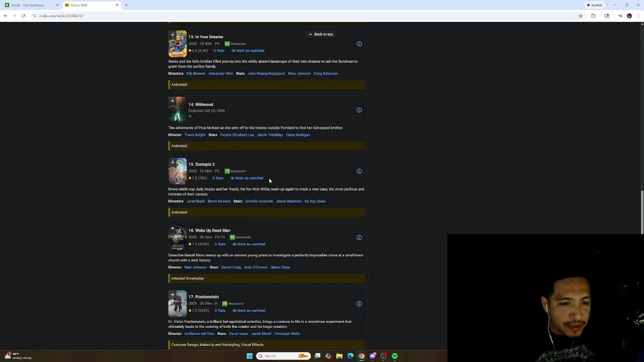Open info icon for Wildwood

[359, 110]
